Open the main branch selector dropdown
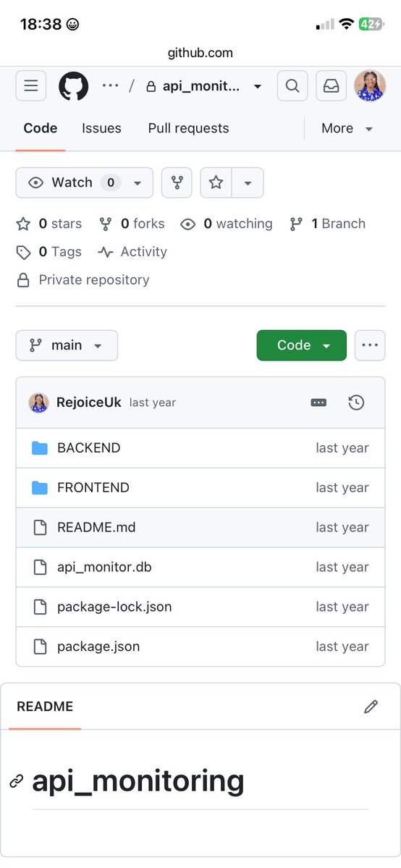 click(x=67, y=345)
